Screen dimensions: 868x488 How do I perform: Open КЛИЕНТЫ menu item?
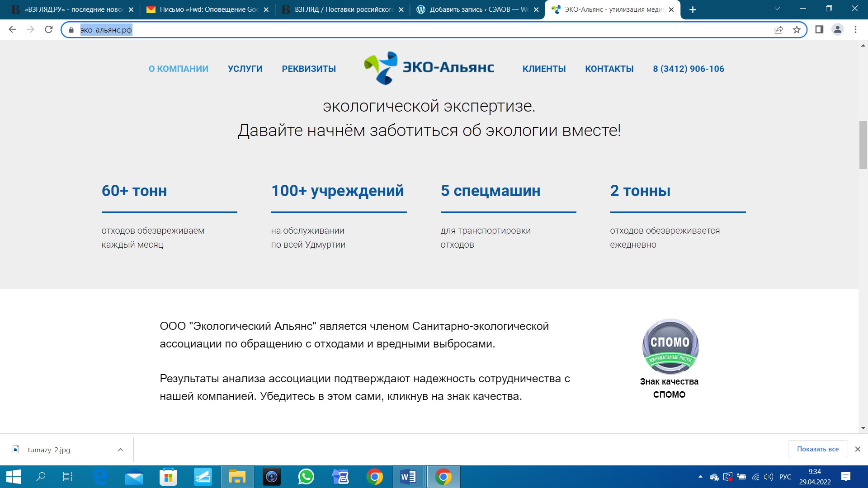[544, 69]
